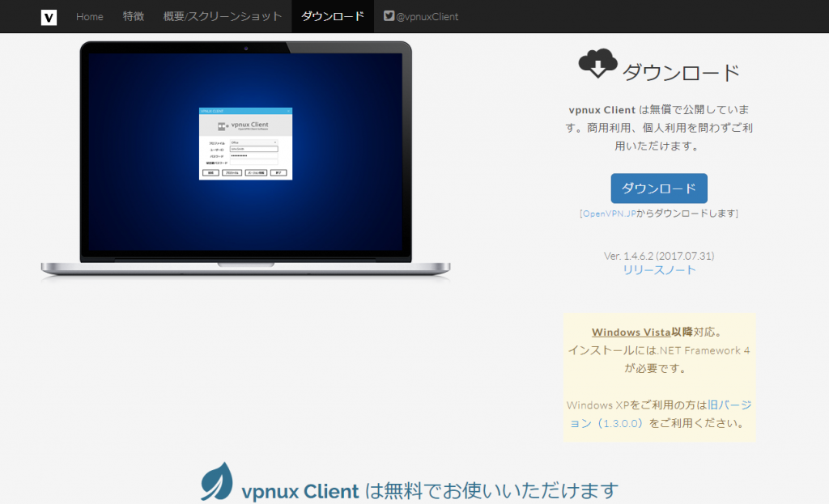The width and height of the screenshot is (829, 504).
Task: Go to 特徴 nav item
Action: tap(134, 16)
